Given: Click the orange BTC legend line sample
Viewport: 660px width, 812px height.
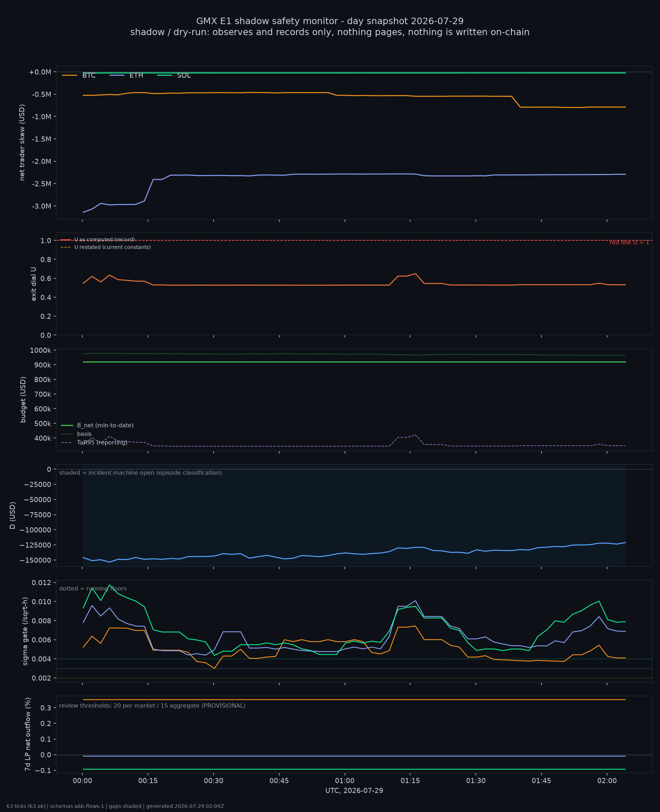Looking at the screenshot, I should (70, 76).
